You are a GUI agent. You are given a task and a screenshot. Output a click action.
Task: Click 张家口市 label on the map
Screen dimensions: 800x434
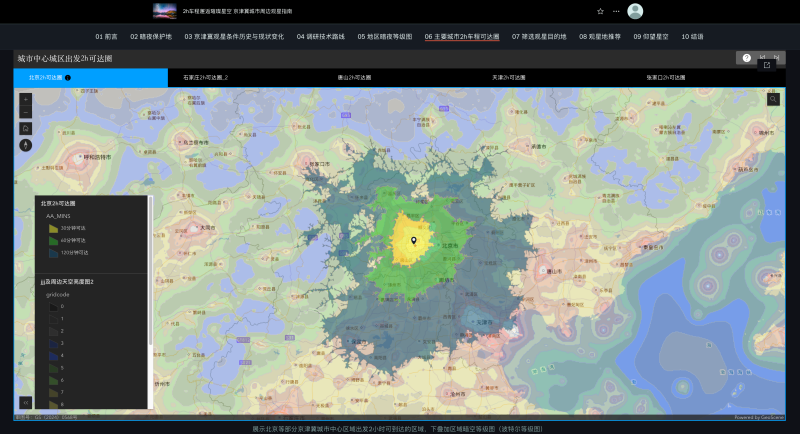(319, 164)
